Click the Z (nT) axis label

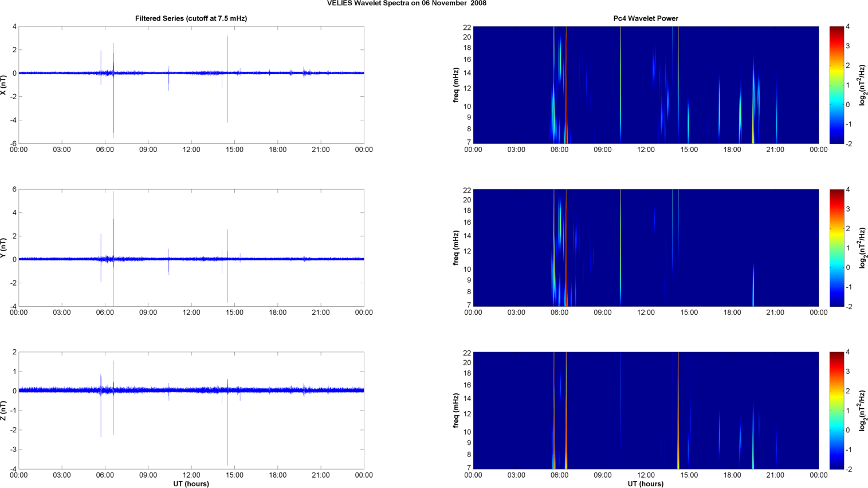pyautogui.click(x=3, y=411)
